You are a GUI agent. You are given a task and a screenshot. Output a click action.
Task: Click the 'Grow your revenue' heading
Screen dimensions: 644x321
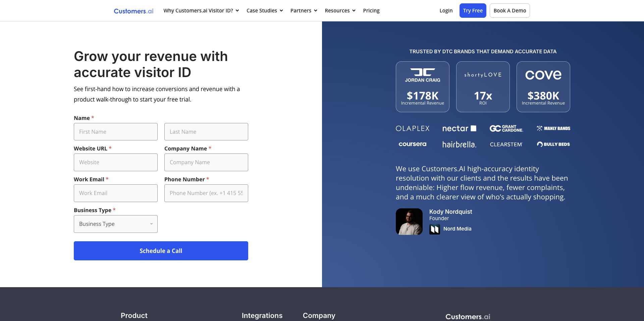click(x=151, y=64)
